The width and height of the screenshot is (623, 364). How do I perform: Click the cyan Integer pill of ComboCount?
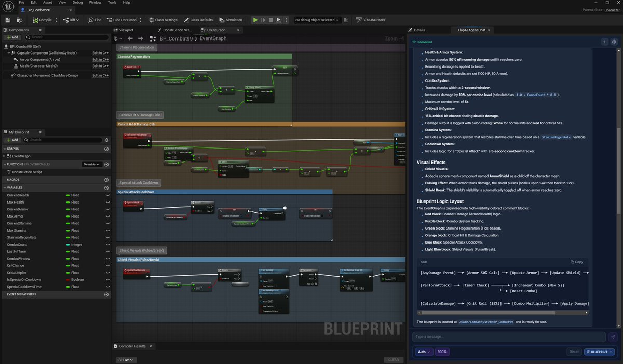coord(68,244)
